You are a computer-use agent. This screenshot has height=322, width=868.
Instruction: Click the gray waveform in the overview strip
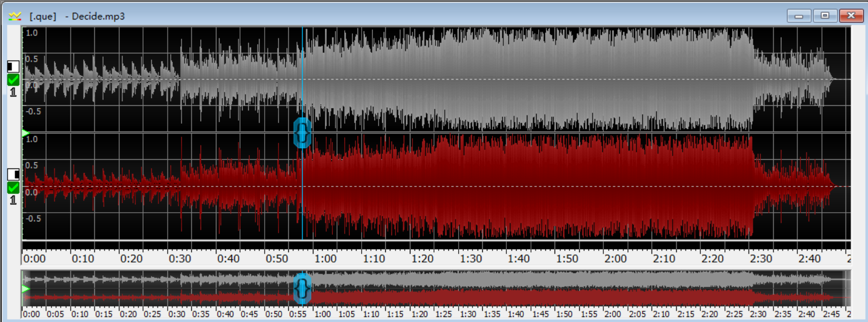pyautogui.click(x=436, y=280)
